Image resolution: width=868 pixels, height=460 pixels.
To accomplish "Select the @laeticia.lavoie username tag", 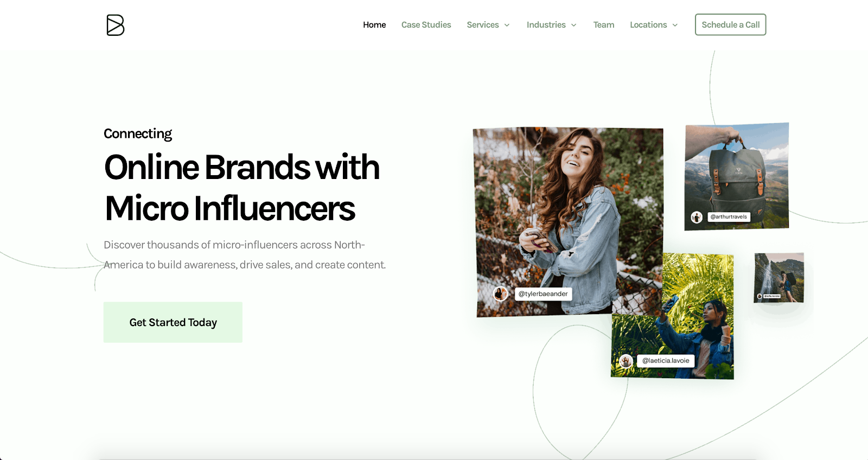I will coord(666,361).
